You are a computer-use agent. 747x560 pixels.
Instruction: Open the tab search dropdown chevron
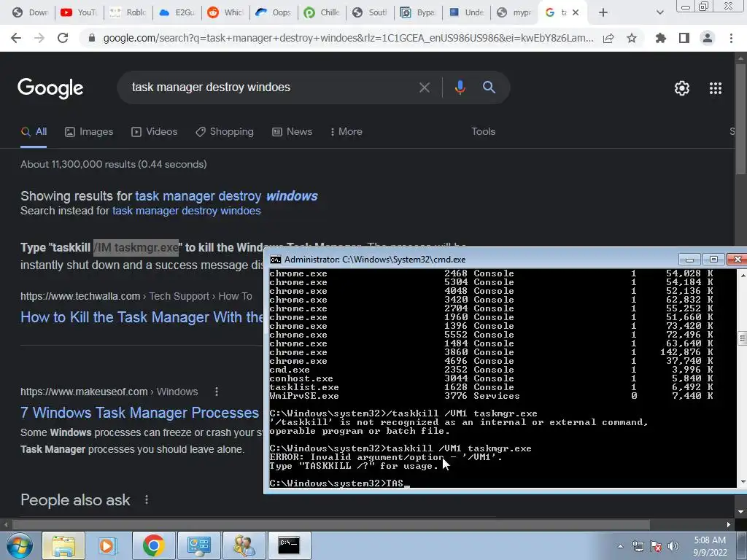(659, 13)
